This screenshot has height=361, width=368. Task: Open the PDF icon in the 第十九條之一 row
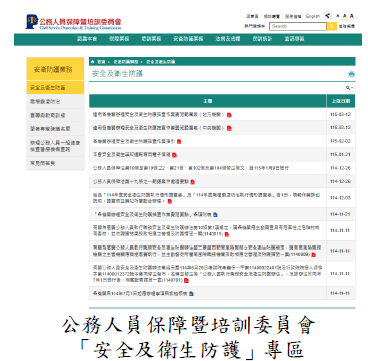[193, 182]
